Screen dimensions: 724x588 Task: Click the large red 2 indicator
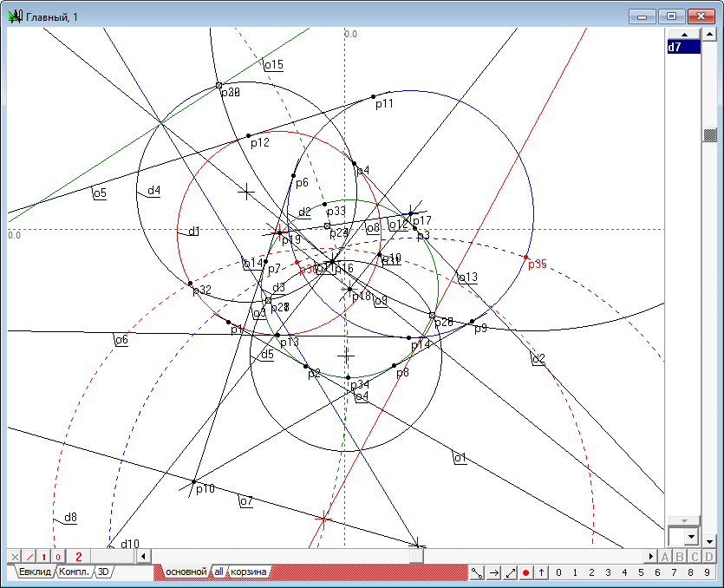point(79,557)
